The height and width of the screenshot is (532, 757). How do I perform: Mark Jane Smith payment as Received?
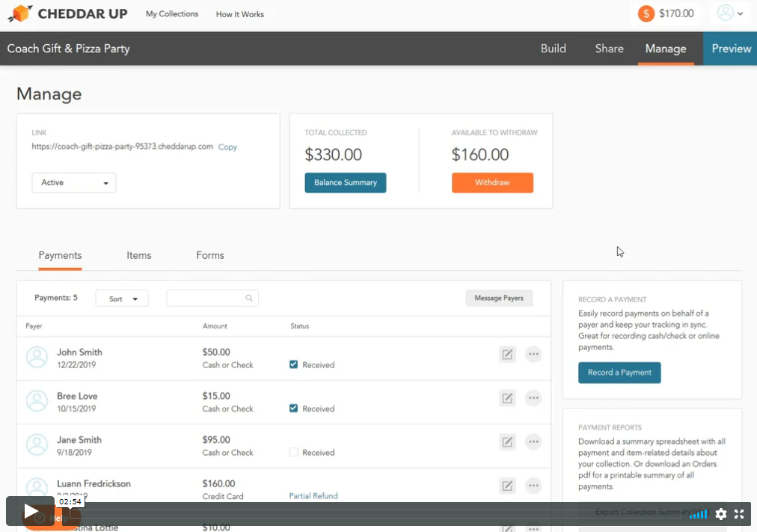point(294,453)
